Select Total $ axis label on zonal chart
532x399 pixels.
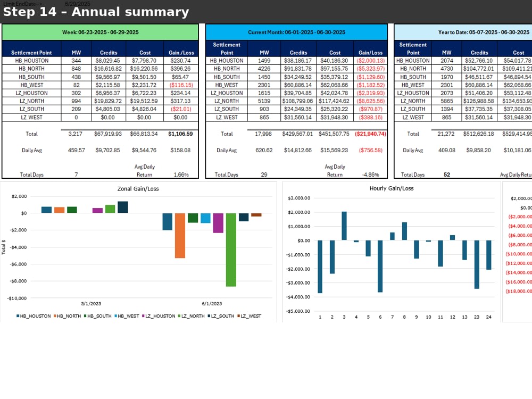point(3,247)
